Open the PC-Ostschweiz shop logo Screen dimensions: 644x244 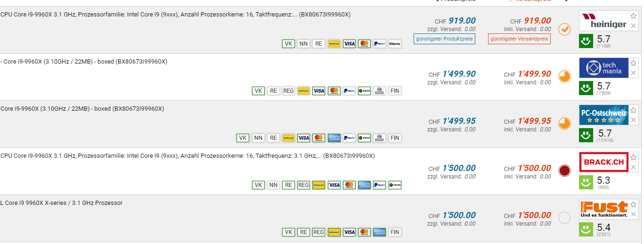click(603, 114)
